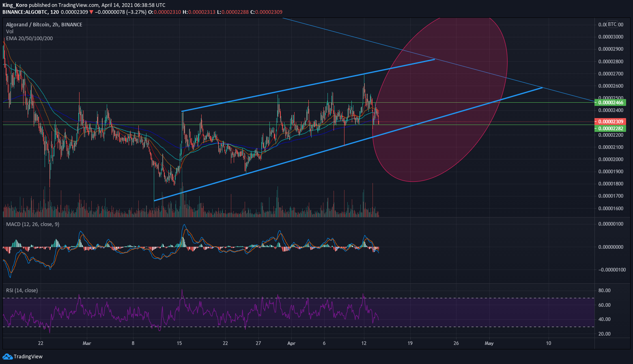Click the TradingView logo icon
633x364 pixels.
point(7,356)
